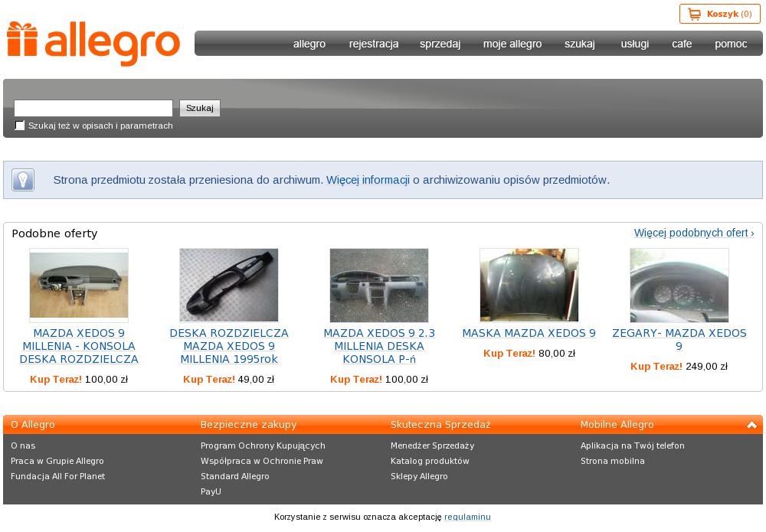Open 'Aplikacja na Twój telefon' footer link
This screenshot has height=532, width=766.
pyautogui.click(x=633, y=446)
